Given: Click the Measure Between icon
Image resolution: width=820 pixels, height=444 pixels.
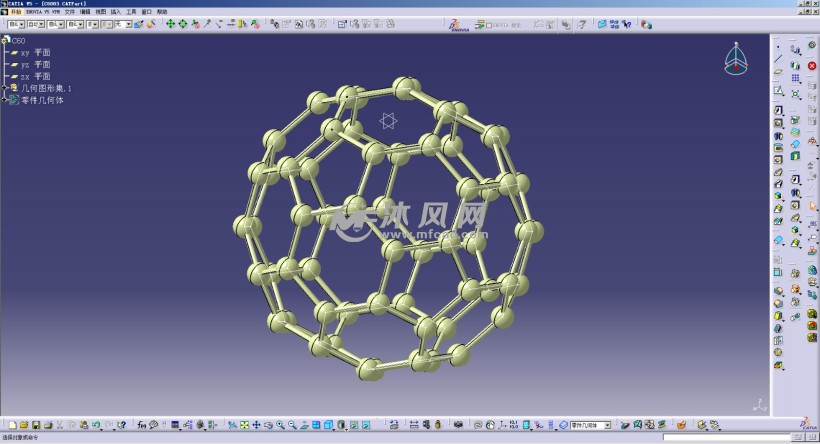Looking at the screenshot, I should pyautogui.click(x=414, y=425).
